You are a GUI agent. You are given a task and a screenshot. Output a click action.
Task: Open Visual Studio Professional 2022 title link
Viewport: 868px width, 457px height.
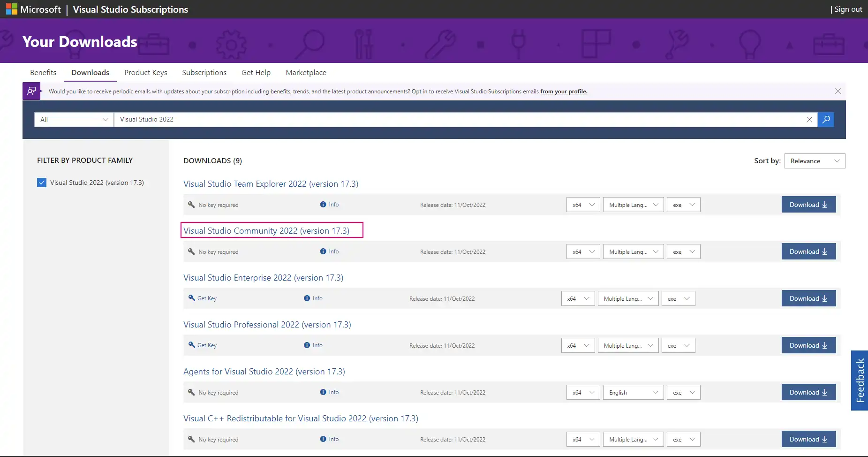pos(267,324)
